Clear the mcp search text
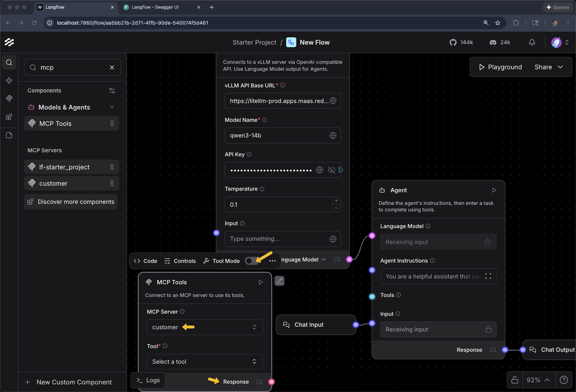The width and height of the screenshot is (576, 392). [112, 67]
